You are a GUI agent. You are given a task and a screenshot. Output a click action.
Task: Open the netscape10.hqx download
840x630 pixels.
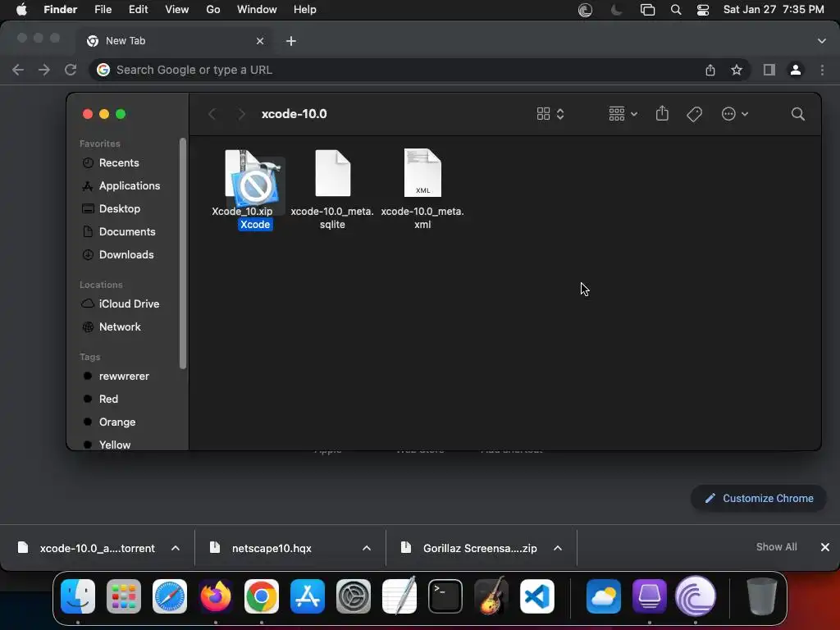pyautogui.click(x=262, y=548)
